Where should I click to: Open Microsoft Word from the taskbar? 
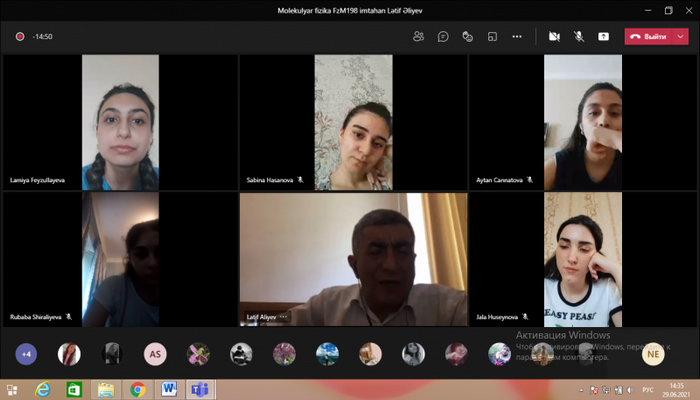tap(167, 389)
